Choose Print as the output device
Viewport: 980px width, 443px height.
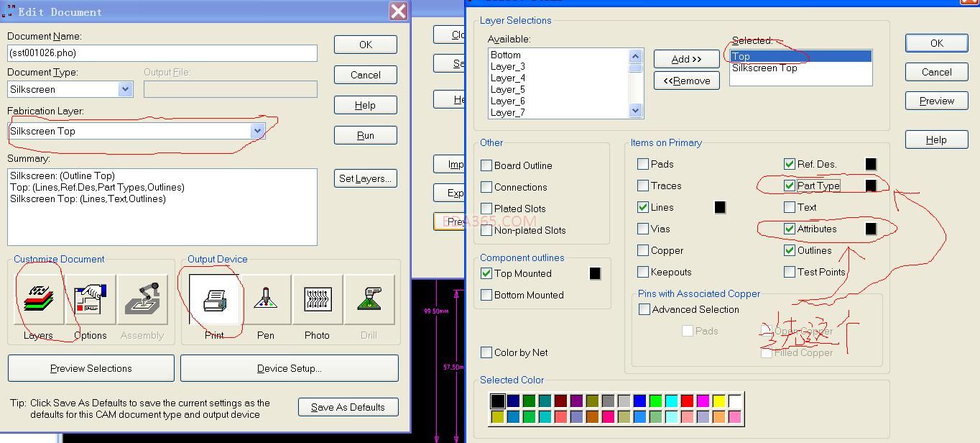[x=213, y=300]
